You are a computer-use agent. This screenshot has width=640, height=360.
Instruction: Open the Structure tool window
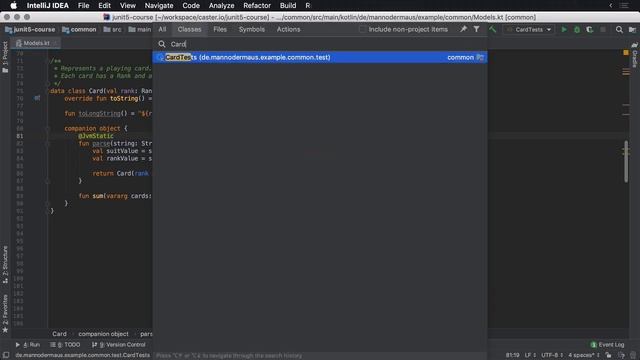point(5,264)
